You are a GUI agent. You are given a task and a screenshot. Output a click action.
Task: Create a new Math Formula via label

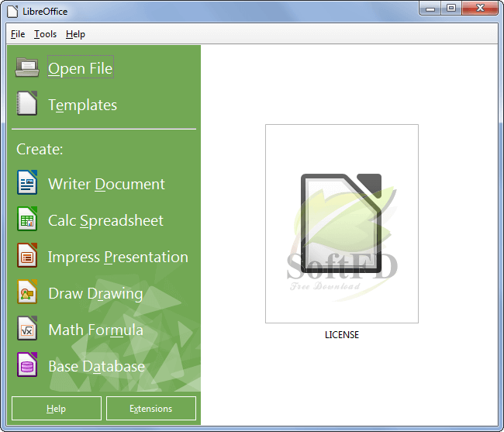tap(96, 330)
